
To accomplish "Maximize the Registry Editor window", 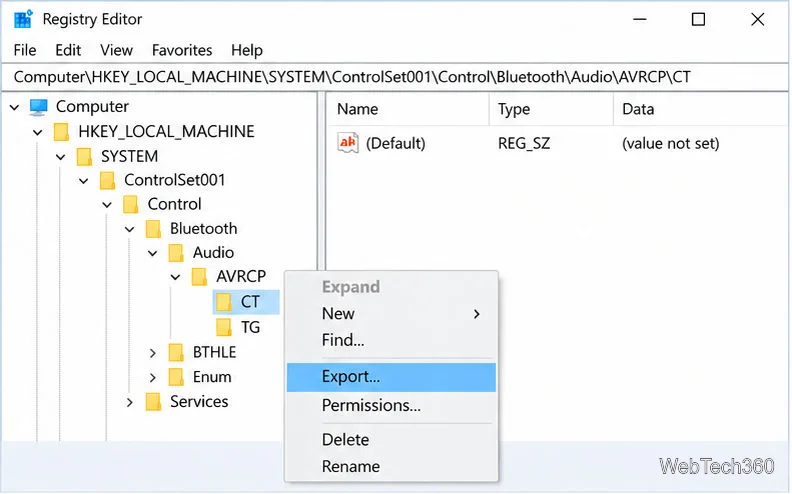I will [x=699, y=20].
